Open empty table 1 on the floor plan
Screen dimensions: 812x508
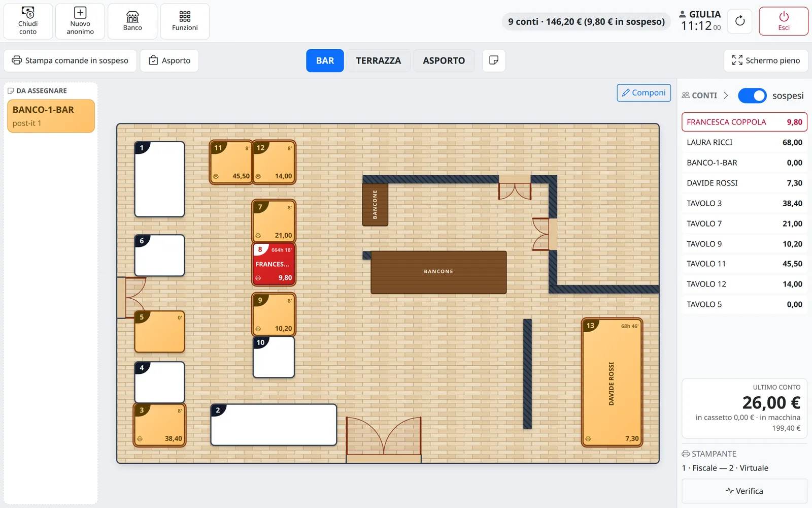[x=159, y=179]
